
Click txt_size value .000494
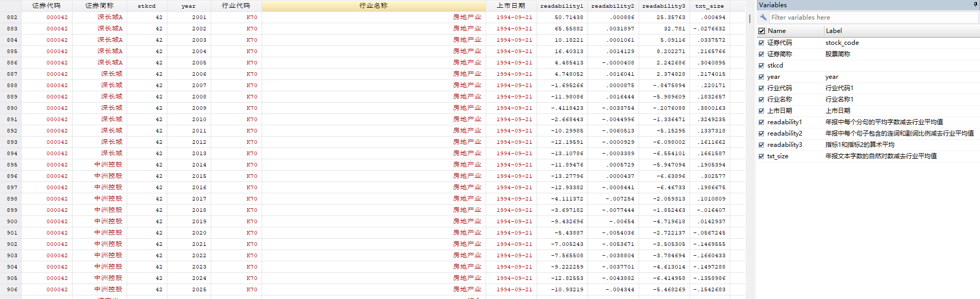[710, 17]
